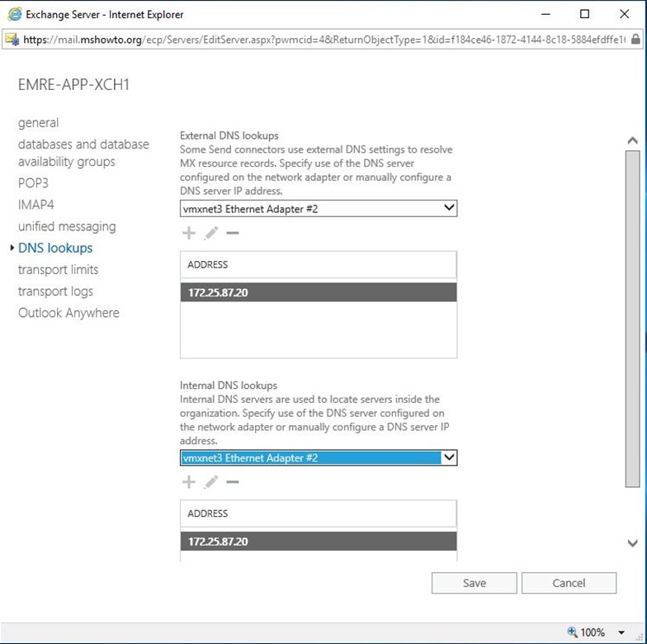Minimize the Exchange Server window

click(x=546, y=15)
